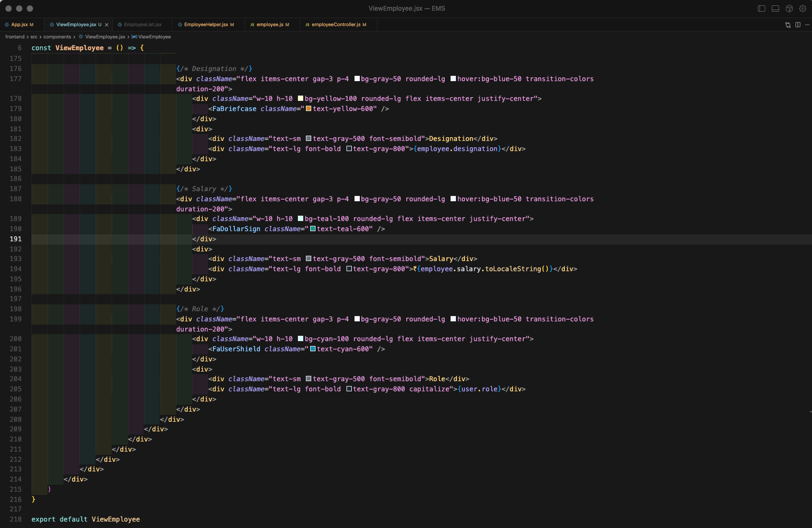Click the text-cyan-600 color swatch
812x528 pixels.
pyautogui.click(x=313, y=349)
